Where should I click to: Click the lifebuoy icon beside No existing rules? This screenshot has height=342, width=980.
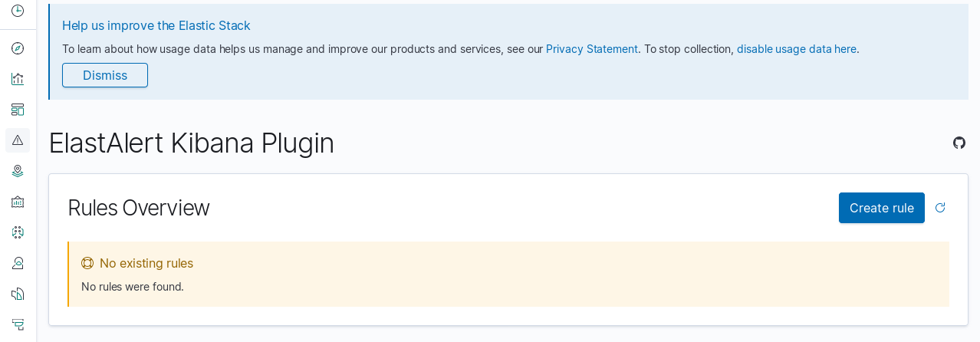87,263
